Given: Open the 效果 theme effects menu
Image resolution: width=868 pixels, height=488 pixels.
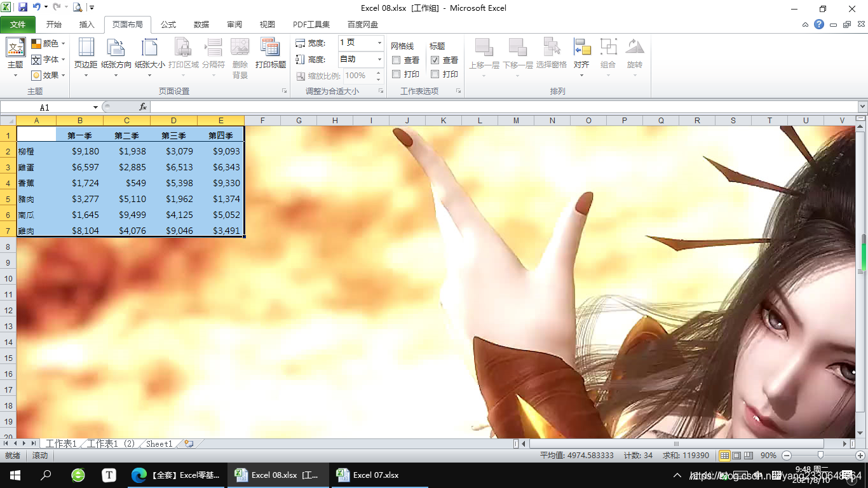Looking at the screenshot, I should [48, 75].
